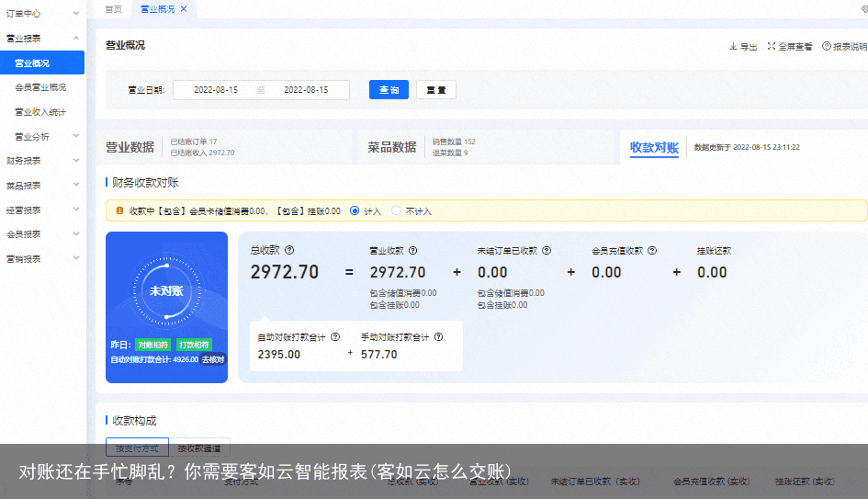The width and height of the screenshot is (868, 499).
Task: Expand the 经营报表 menu
Action: click(x=76, y=210)
